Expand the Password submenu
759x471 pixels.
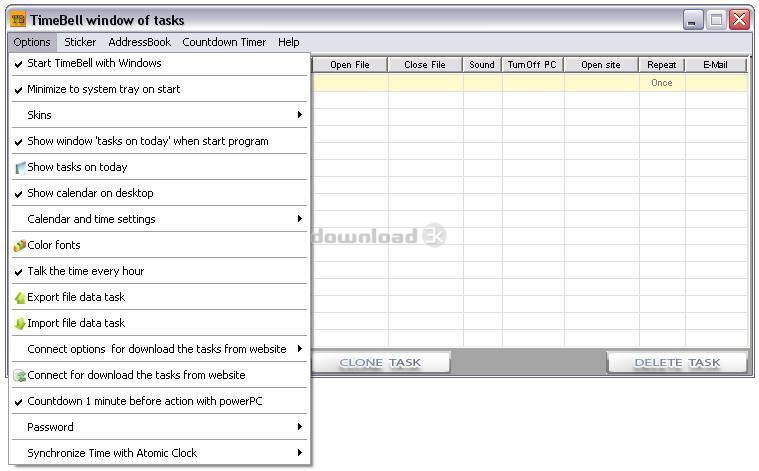[159, 427]
